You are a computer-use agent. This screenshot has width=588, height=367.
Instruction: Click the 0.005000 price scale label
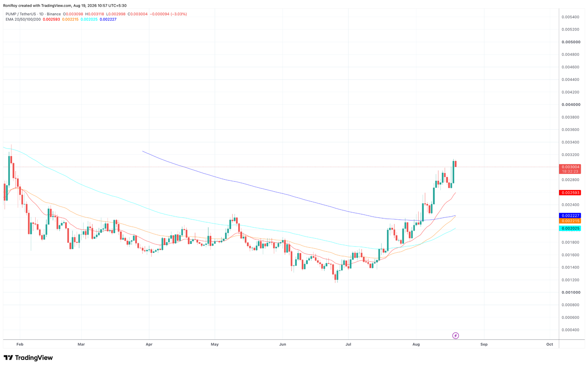[571, 42]
